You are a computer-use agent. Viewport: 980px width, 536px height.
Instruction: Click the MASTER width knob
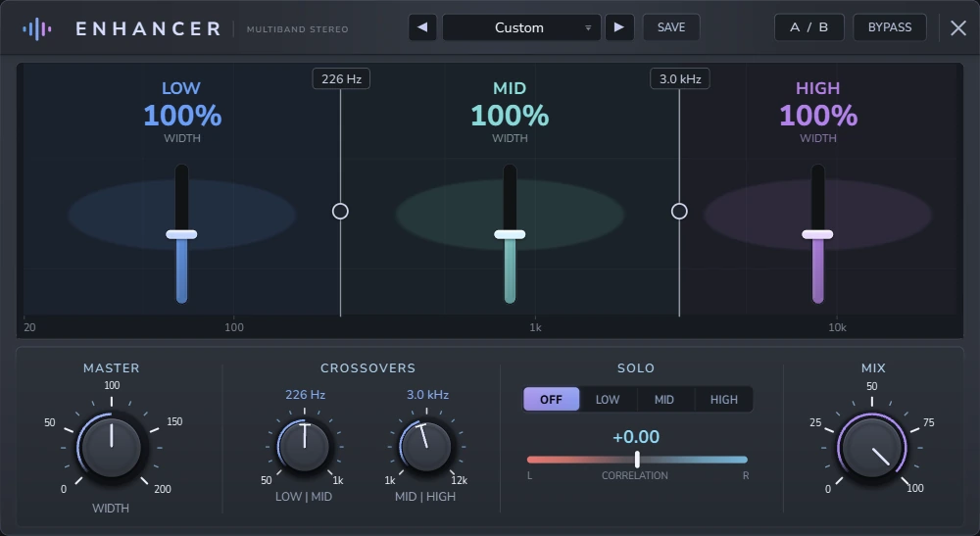coord(112,447)
